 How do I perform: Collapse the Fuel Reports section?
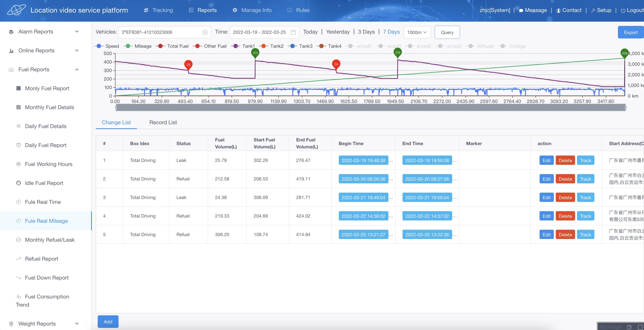coord(77,70)
